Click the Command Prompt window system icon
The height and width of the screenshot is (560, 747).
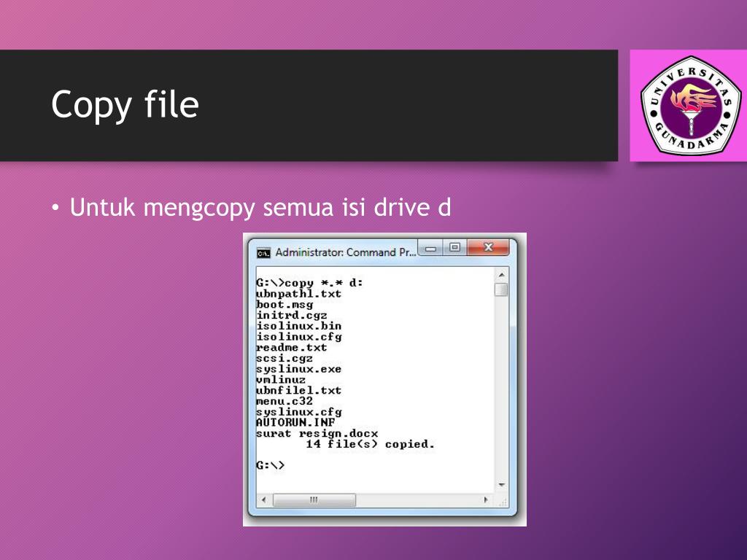click(x=263, y=253)
